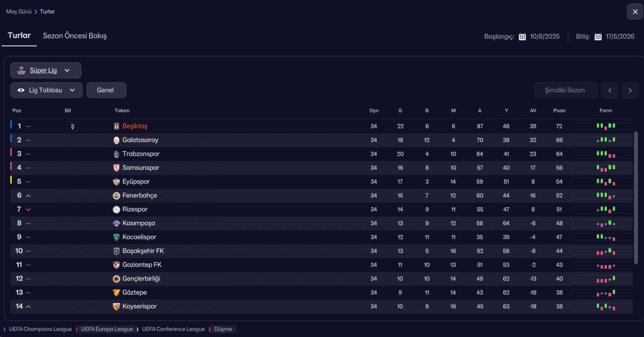Open the end date calendar icon
The width and height of the screenshot is (644, 337).
pyautogui.click(x=598, y=37)
